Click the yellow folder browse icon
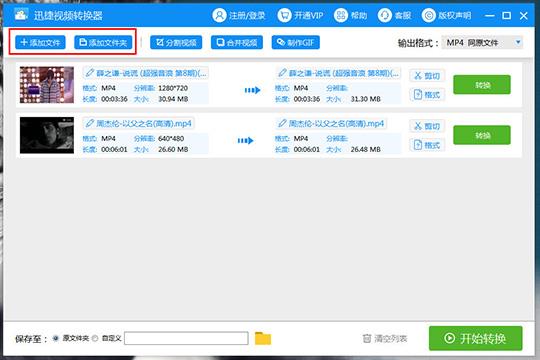The image size is (540, 360). (263, 338)
